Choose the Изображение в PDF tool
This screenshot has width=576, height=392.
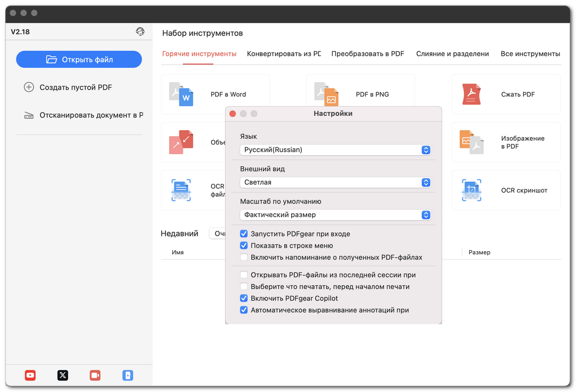click(506, 142)
